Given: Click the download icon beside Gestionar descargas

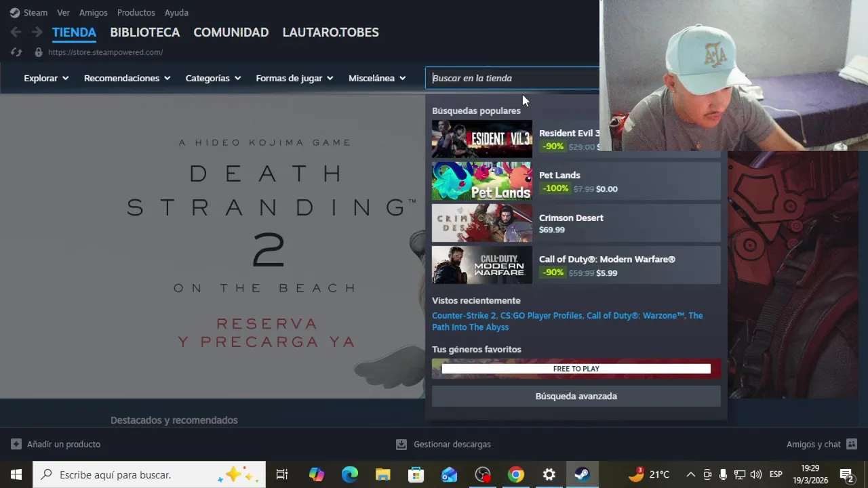Looking at the screenshot, I should point(401,444).
